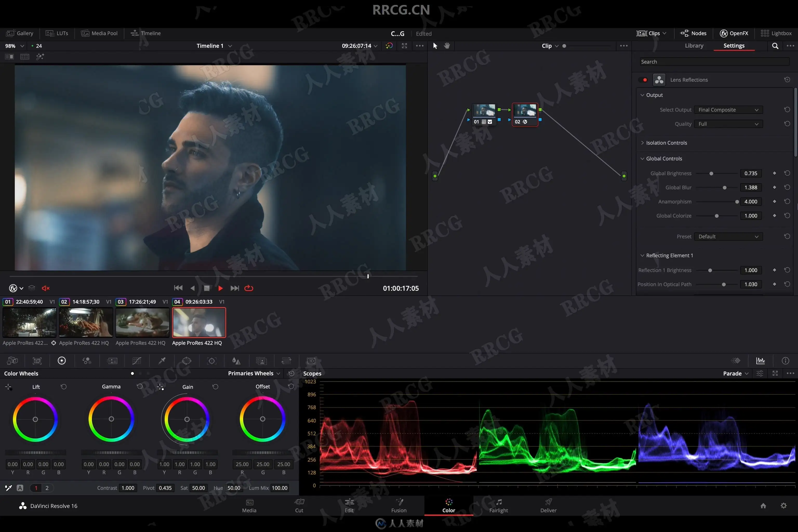Disable the Lens Reflections effect toggle
798x532 pixels.
[643, 80]
